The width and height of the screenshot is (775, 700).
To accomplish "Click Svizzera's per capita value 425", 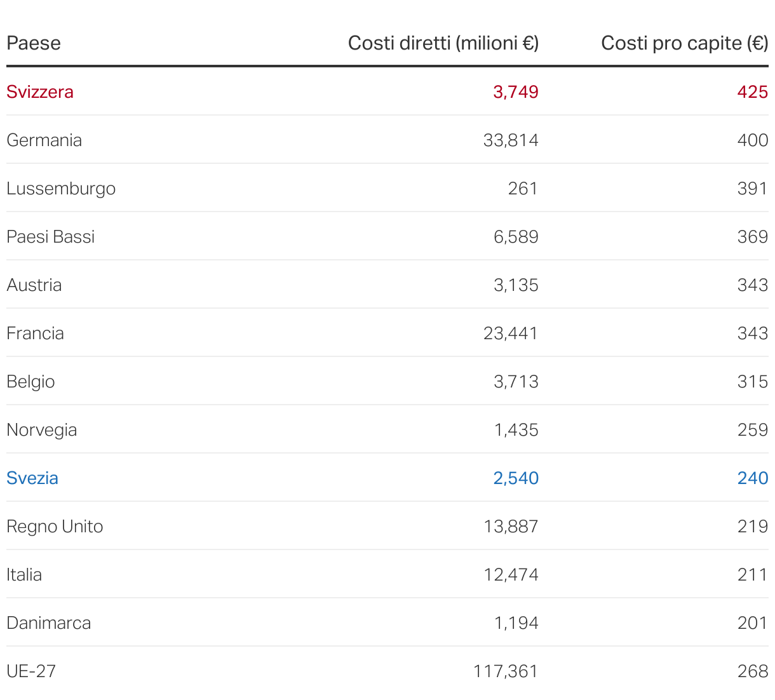I will tap(753, 92).
